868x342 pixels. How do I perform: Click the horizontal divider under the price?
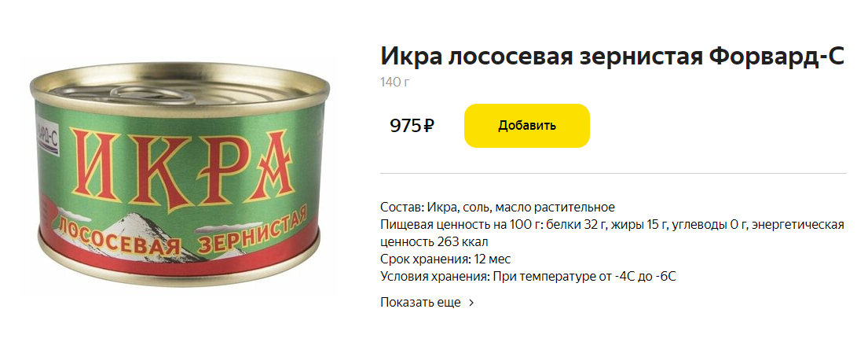click(613, 174)
